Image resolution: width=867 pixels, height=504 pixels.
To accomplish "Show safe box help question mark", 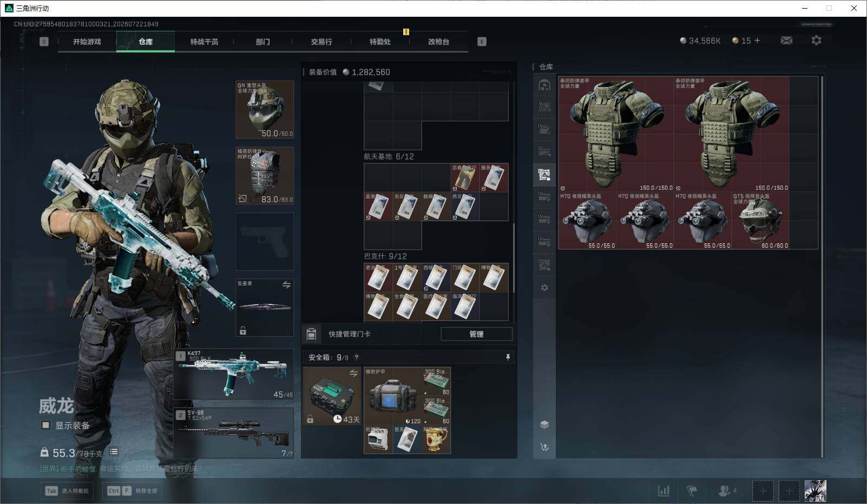I will pos(356,357).
